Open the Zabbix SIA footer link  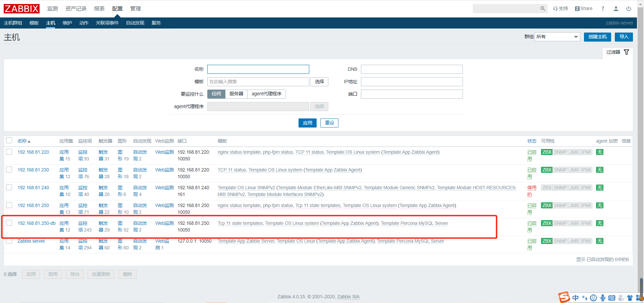click(x=348, y=297)
